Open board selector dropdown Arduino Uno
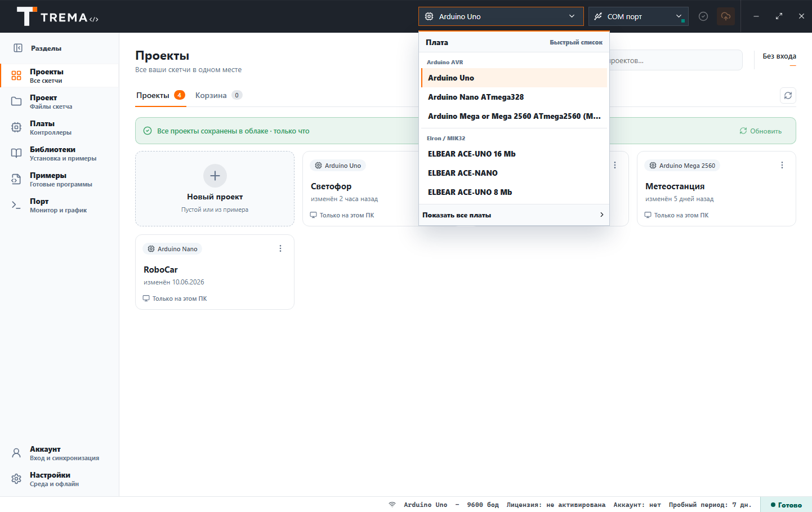This screenshot has width=812, height=512. pos(501,16)
